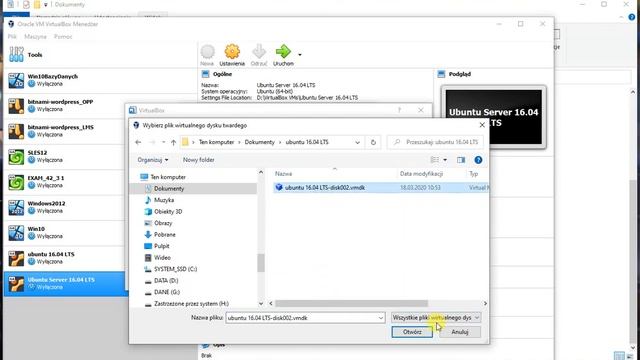This screenshot has height=360, width=640.
Task: Open the file type filter dropdown
Action: pyautogui.click(x=436, y=317)
